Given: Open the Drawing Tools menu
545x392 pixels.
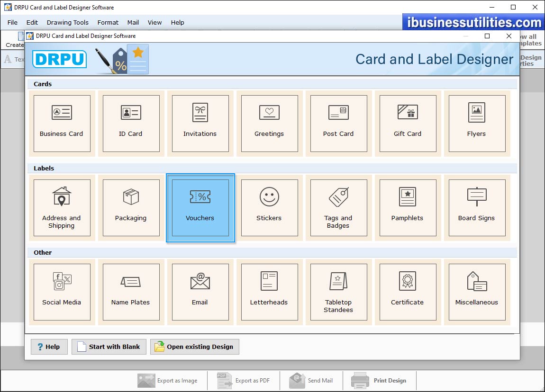Looking at the screenshot, I should pos(67,22).
